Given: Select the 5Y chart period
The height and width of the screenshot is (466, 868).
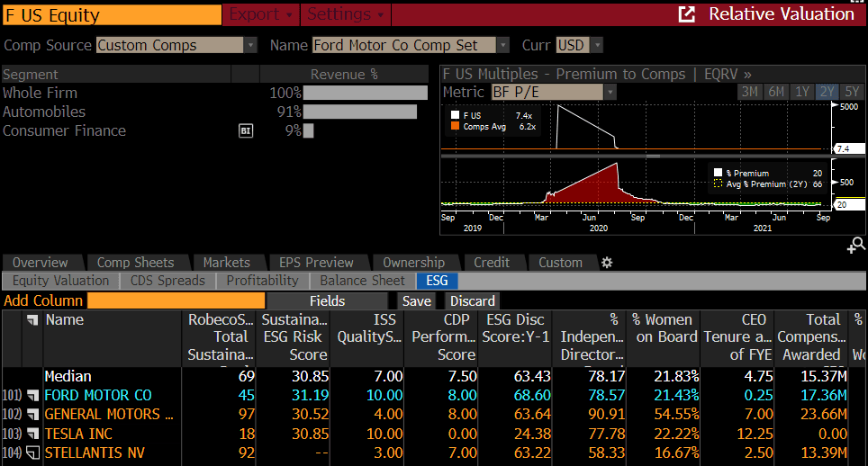Looking at the screenshot, I should (852, 92).
